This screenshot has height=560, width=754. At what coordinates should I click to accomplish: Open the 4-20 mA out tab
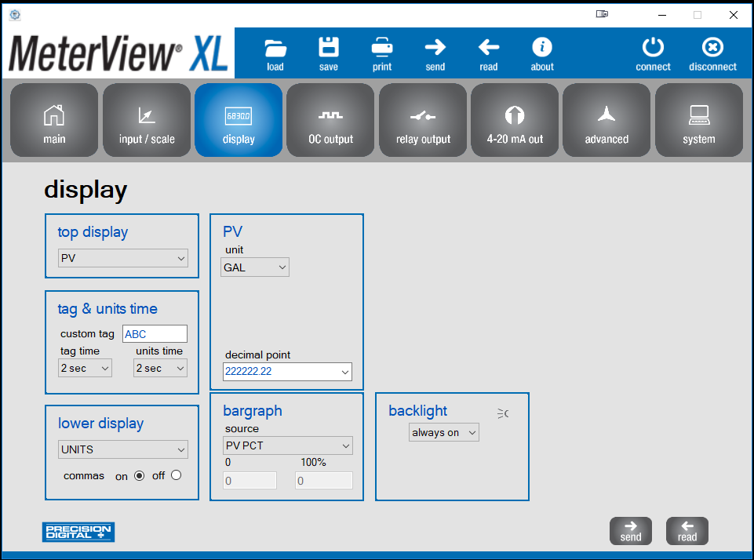click(x=515, y=120)
